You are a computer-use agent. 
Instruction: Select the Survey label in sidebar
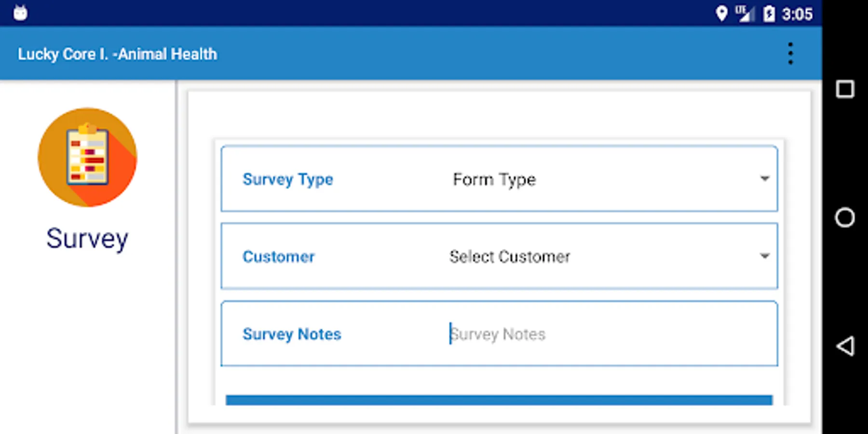click(87, 238)
